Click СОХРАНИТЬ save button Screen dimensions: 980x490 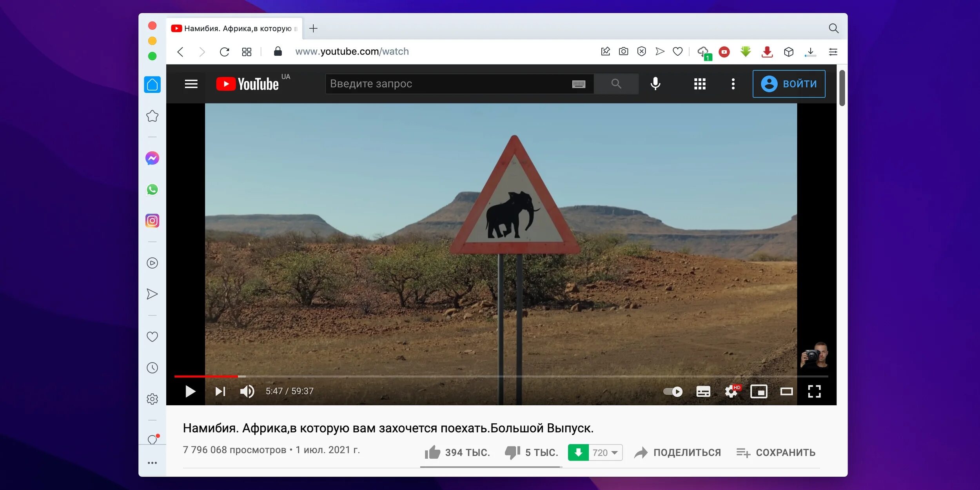pyautogui.click(x=776, y=452)
